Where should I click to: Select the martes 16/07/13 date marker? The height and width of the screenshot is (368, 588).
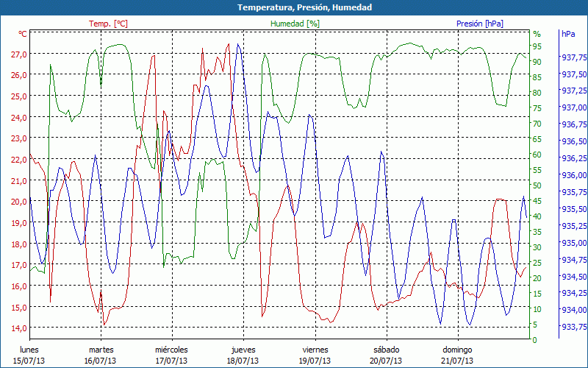(101, 355)
